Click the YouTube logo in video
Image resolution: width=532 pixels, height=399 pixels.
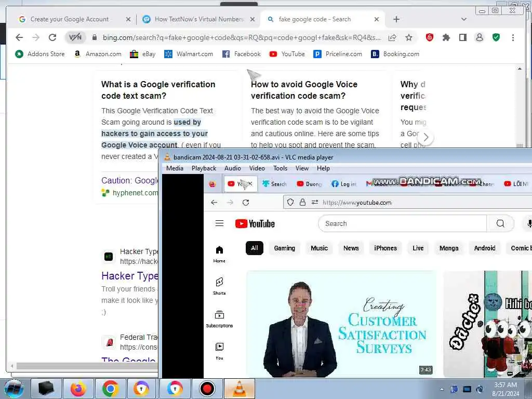255,223
